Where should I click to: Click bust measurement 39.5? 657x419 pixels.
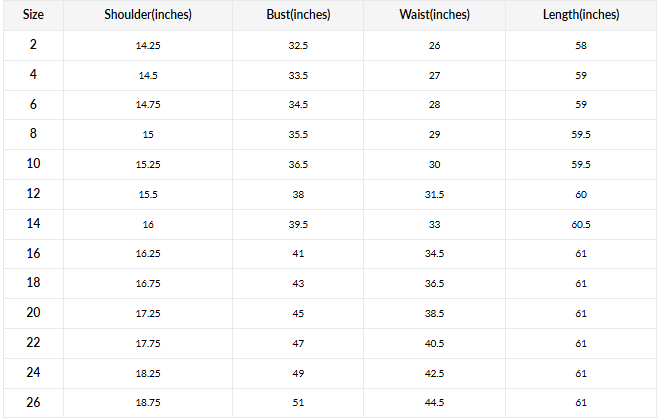coord(298,225)
